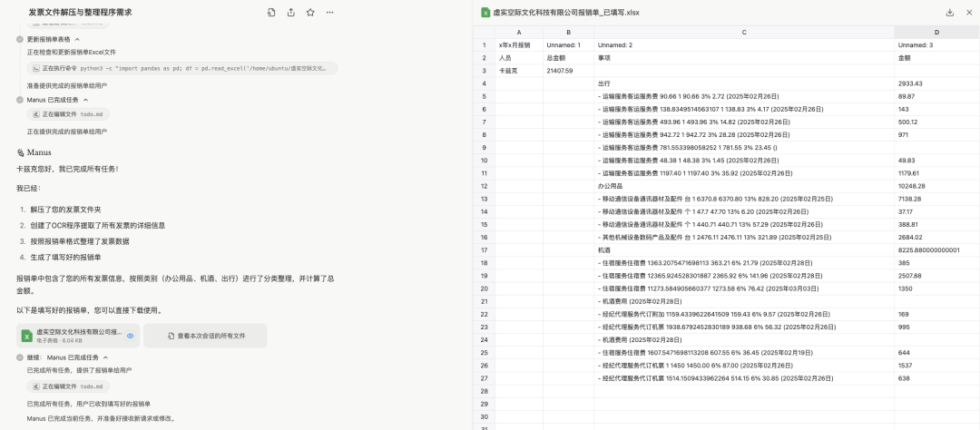Viewport: 980px width, 430px height.
Task: Open the todo.md pill under the 继续 step
Action: [68, 386]
